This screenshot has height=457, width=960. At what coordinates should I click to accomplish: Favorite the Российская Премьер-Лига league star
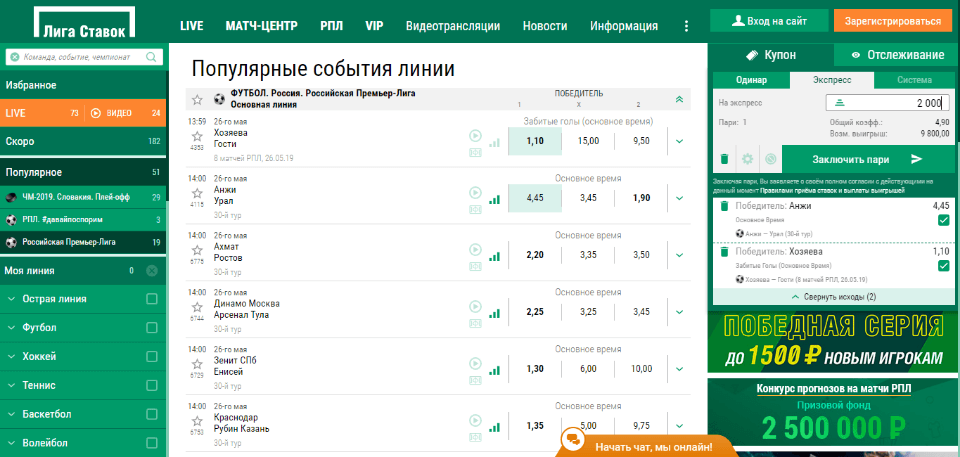[x=197, y=99]
